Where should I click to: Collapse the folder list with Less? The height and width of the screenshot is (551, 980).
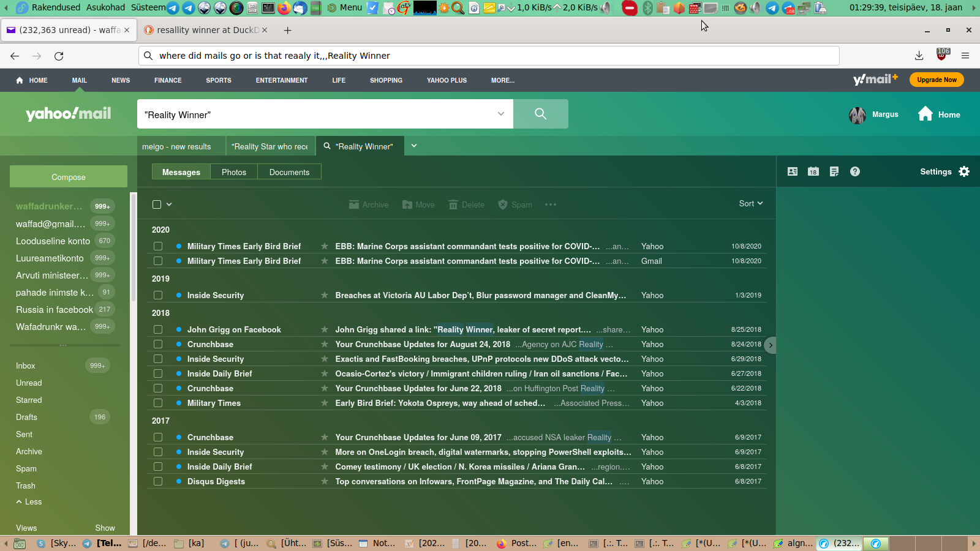29,501
